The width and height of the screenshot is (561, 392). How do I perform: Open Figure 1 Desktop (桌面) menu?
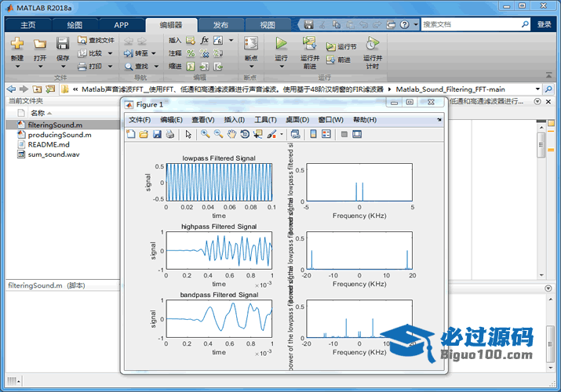click(297, 120)
